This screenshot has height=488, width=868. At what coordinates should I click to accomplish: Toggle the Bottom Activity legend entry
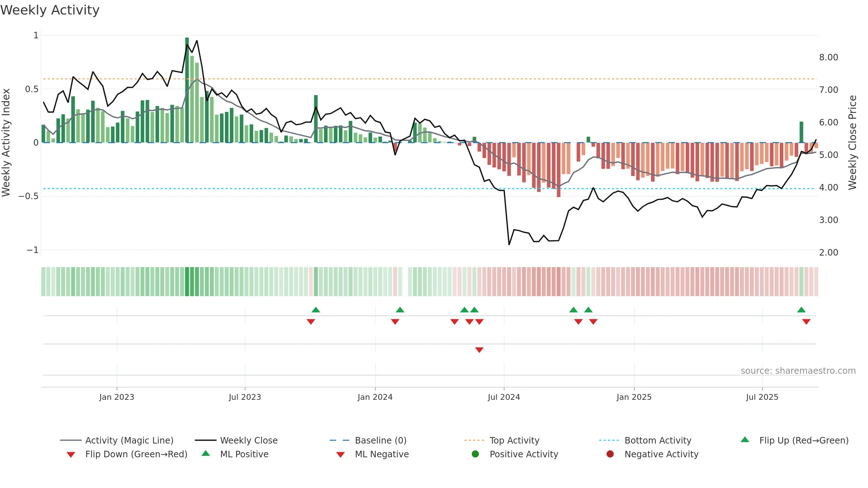645,440
